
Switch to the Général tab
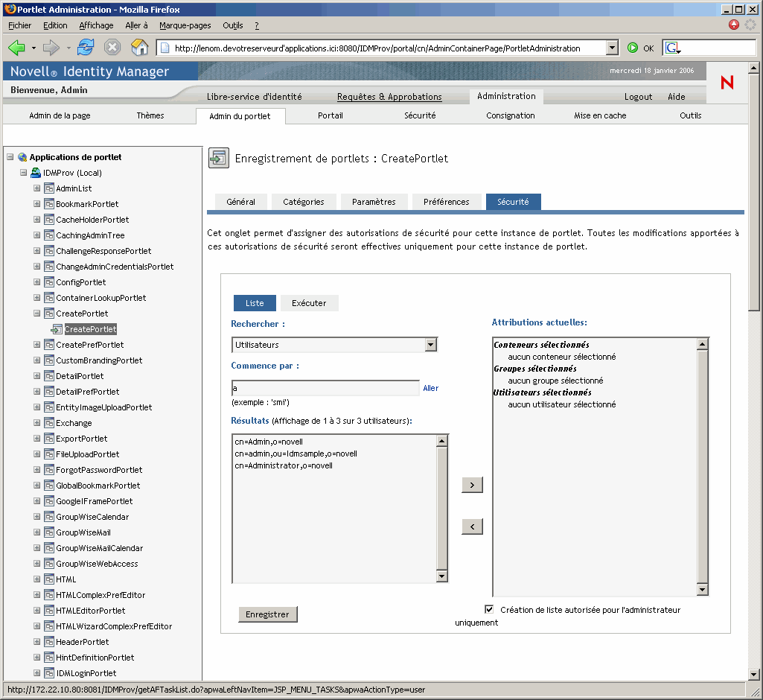(x=241, y=202)
